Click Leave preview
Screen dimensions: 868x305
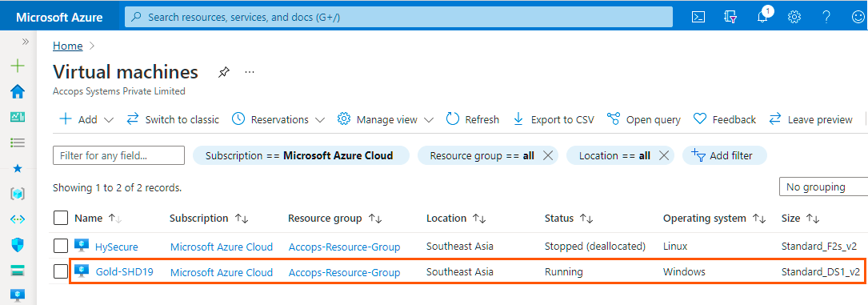[811, 119]
